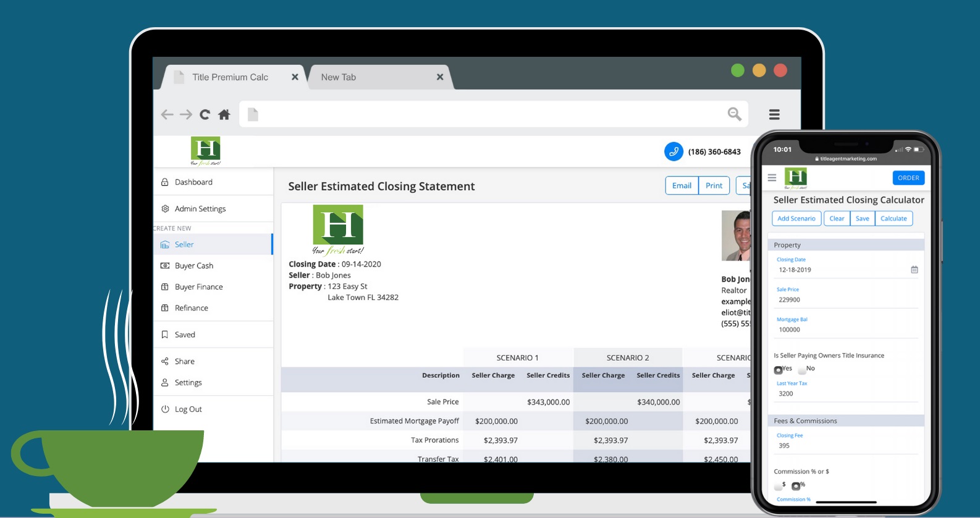Screen dimensions: 980x518
Task: Click the browser back arrow
Action: (x=167, y=114)
